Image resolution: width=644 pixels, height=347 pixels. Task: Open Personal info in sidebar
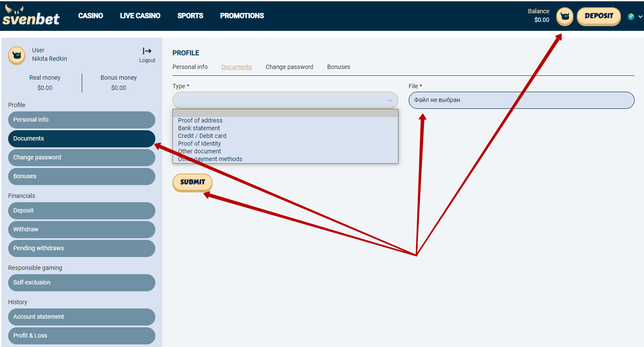point(82,120)
